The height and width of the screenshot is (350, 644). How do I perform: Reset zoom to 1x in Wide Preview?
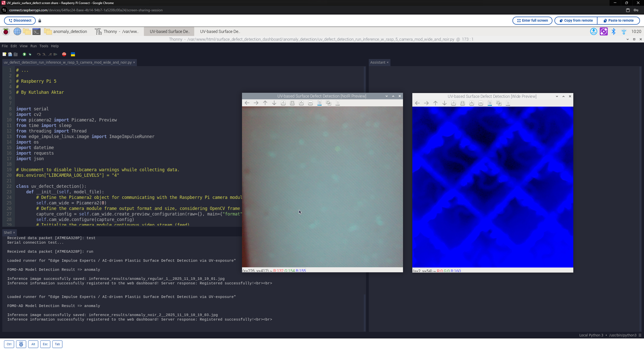pos(453,103)
